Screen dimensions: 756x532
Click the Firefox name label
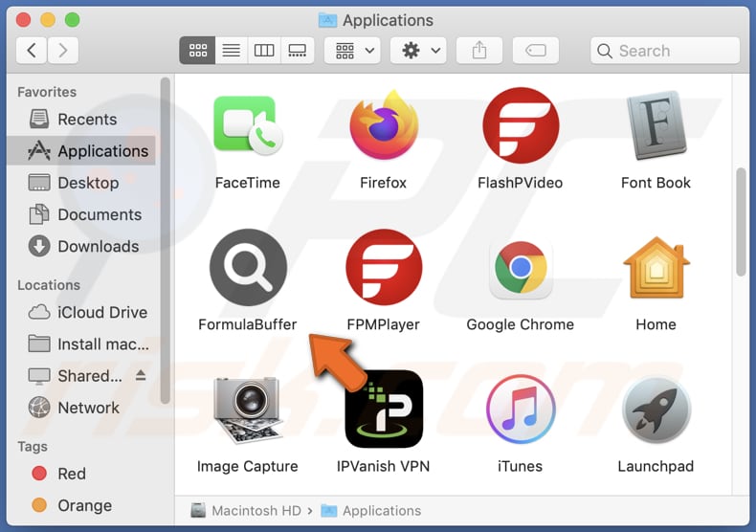point(384,183)
